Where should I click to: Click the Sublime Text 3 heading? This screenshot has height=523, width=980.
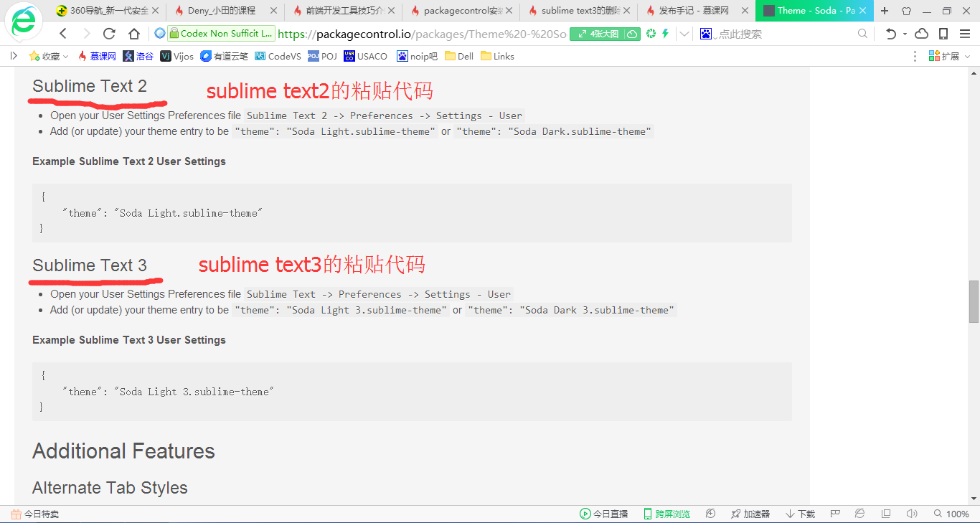(x=90, y=265)
